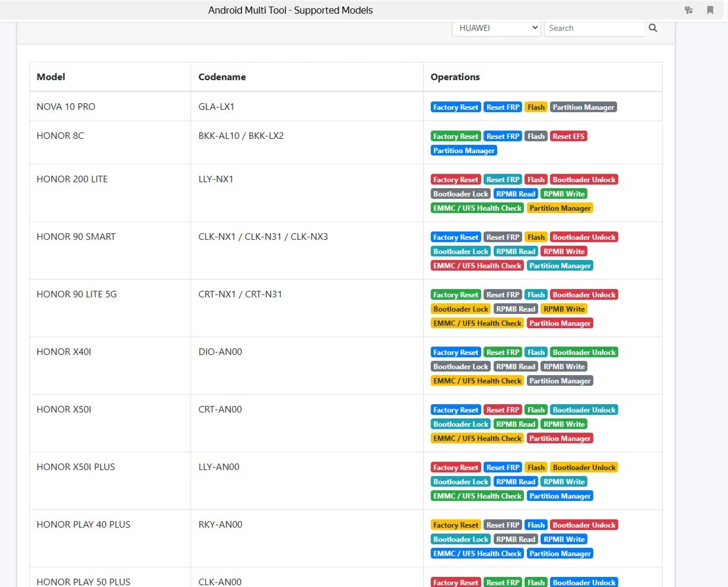
Task: Click Factory Reset for HONOR X40I
Action: coord(456,353)
